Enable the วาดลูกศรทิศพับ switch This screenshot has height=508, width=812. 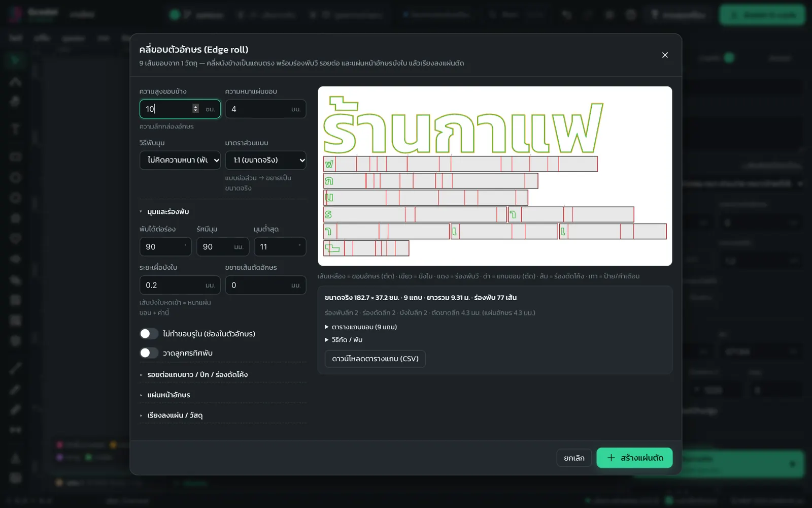[x=149, y=353]
